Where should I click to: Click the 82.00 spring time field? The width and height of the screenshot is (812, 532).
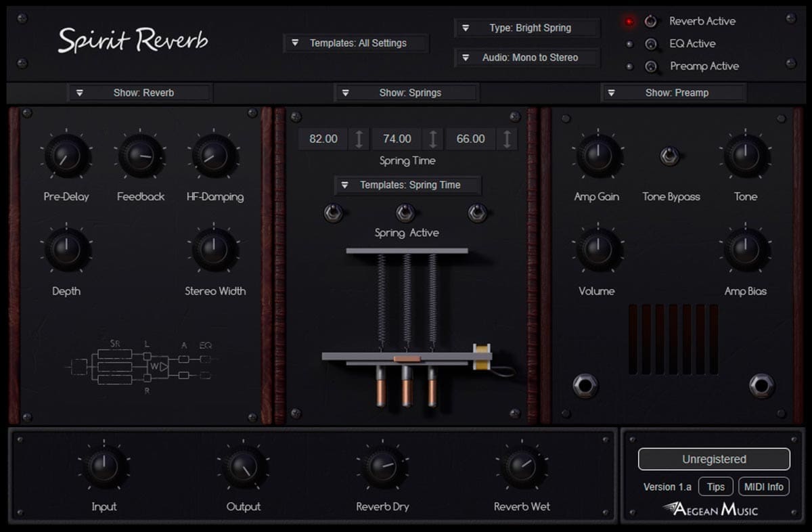click(323, 139)
